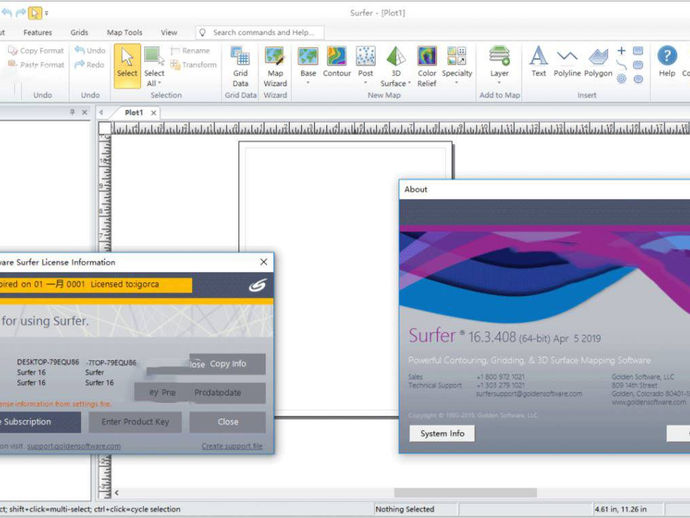
Task: Click the Copy Info button
Action: pos(228,364)
